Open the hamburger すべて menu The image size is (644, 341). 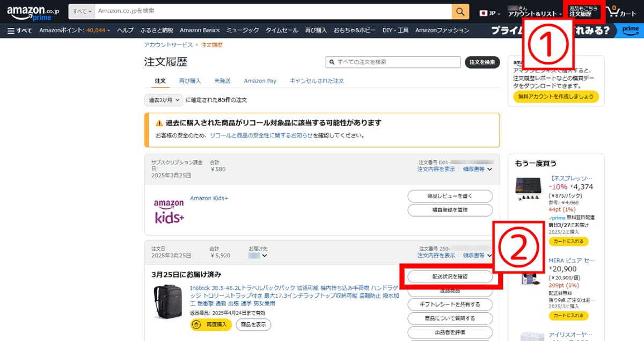click(20, 31)
